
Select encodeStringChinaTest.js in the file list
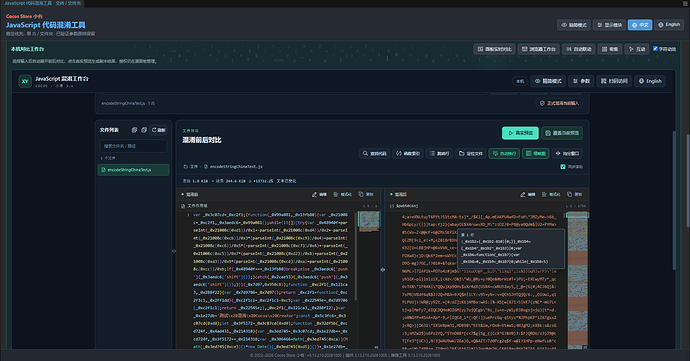click(x=133, y=169)
